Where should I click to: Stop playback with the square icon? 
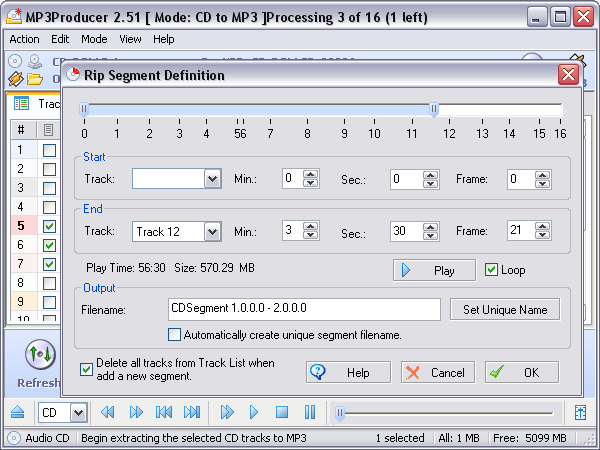coord(282,412)
